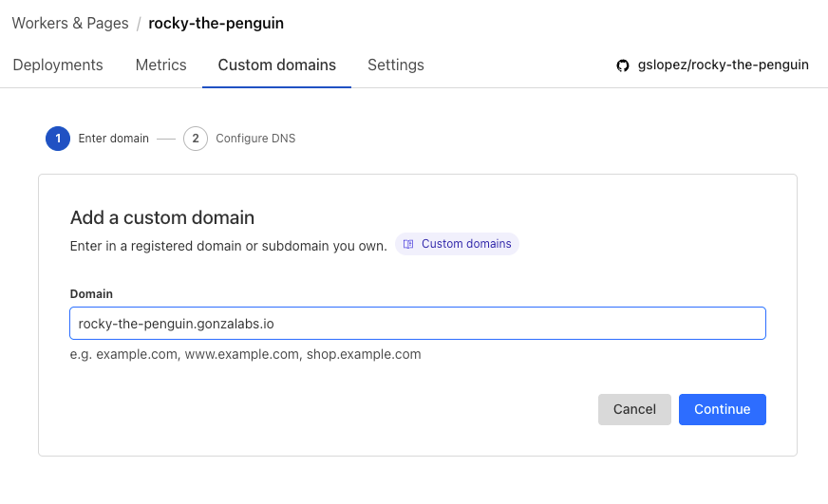The image size is (828, 504).
Task: Open the Metrics tab
Action: click(x=161, y=65)
